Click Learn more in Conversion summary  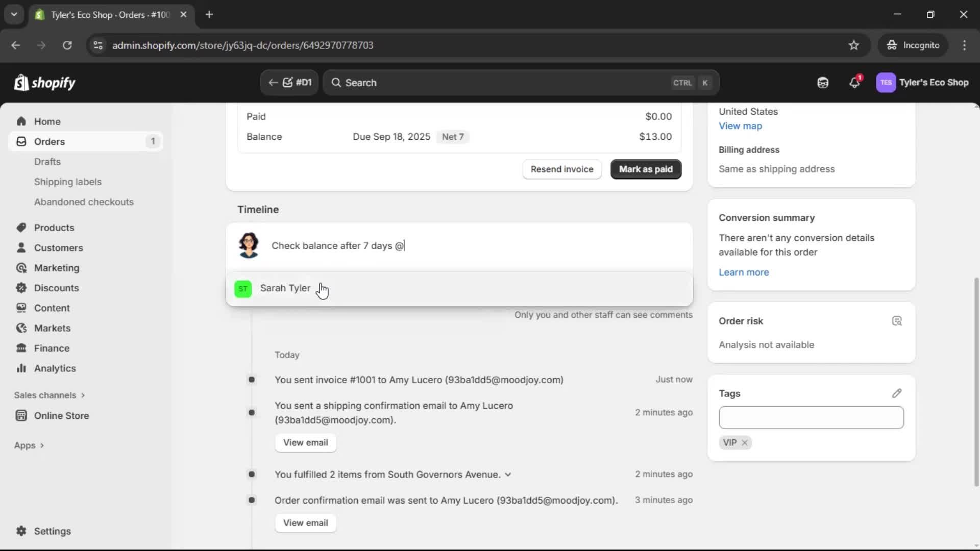743,272
